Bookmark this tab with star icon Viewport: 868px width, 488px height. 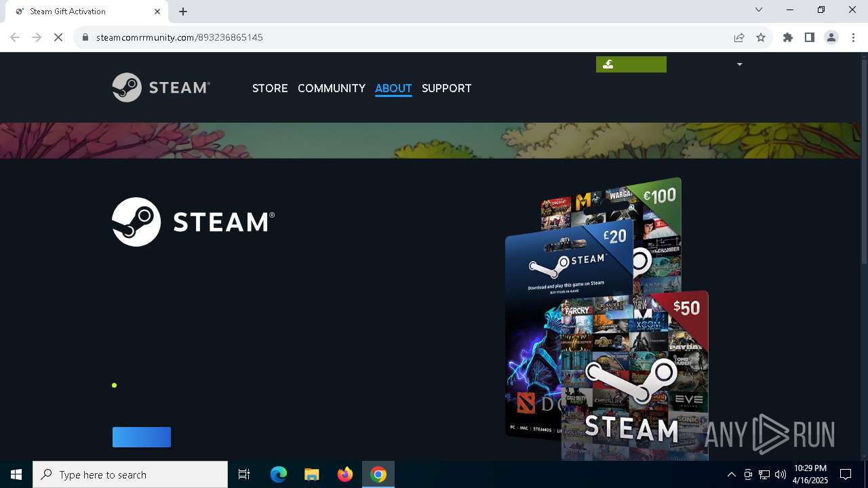761,37
